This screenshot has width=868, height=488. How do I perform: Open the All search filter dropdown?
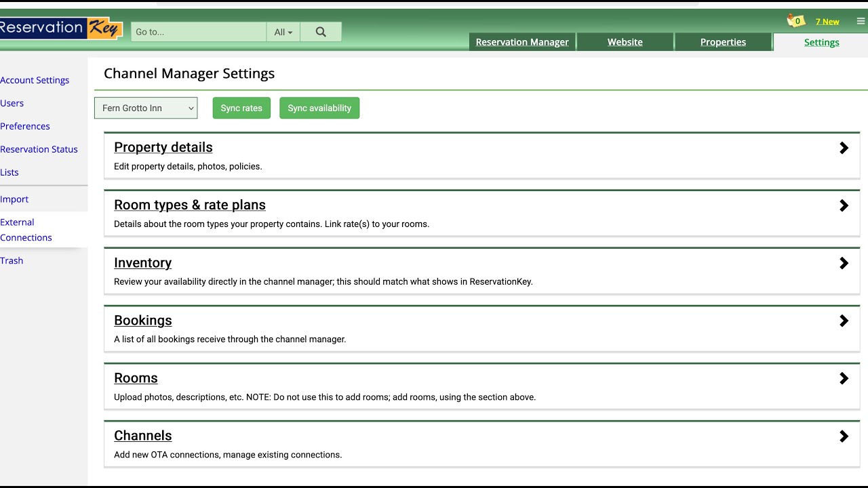click(283, 32)
